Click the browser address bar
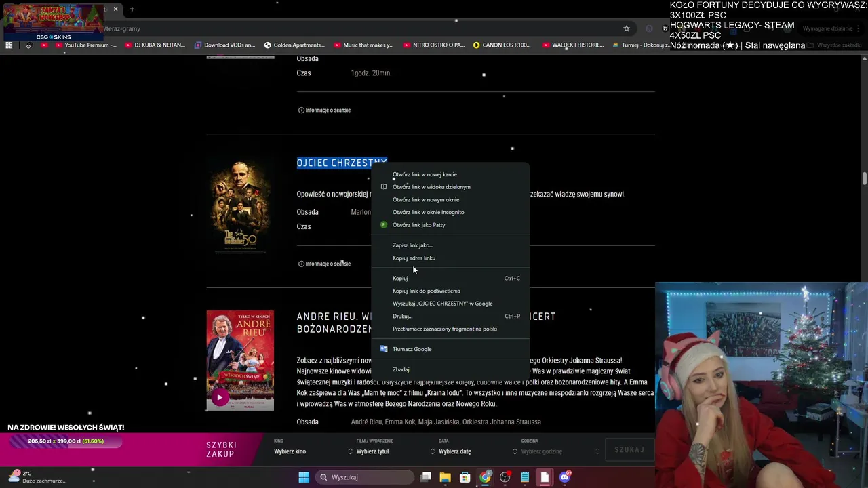 click(359, 28)
